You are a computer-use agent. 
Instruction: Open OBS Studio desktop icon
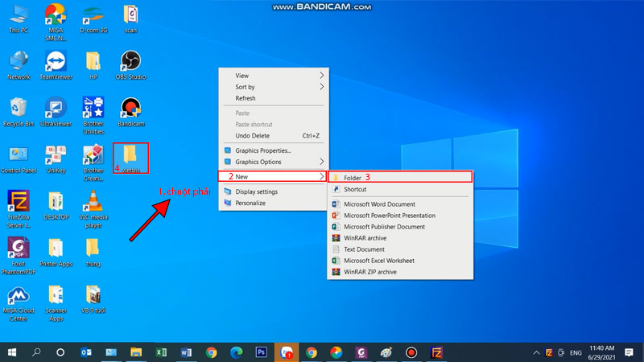tap(130, 64)
